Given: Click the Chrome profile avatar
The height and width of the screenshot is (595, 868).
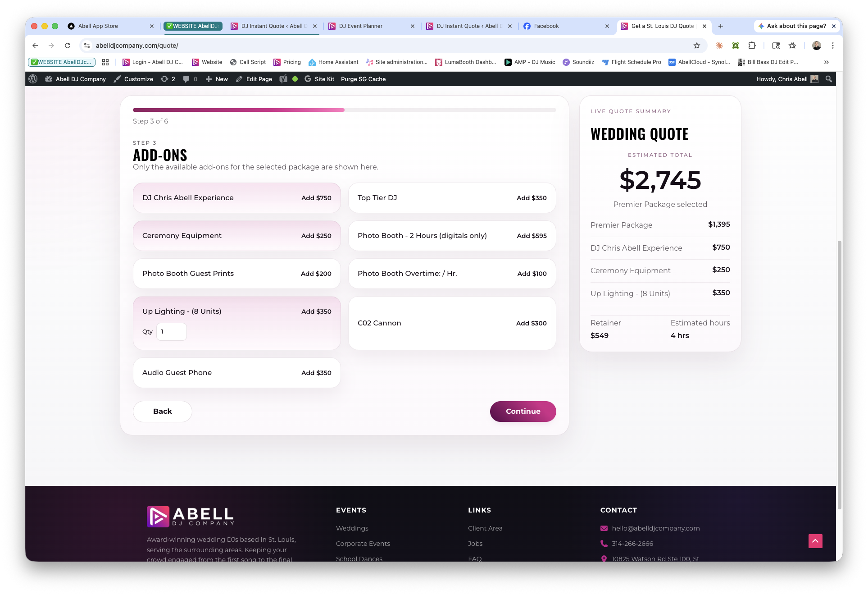Looking at the screenshot, I should (817, 46).
